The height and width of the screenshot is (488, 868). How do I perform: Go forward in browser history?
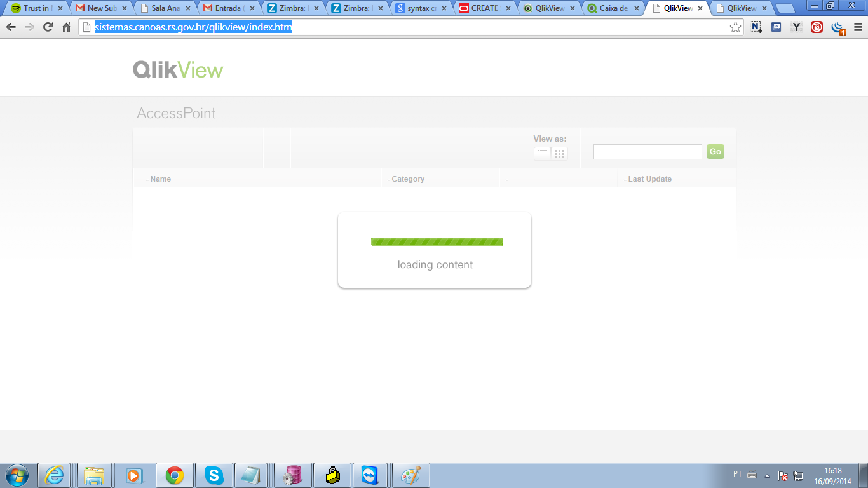pos(29,27)
